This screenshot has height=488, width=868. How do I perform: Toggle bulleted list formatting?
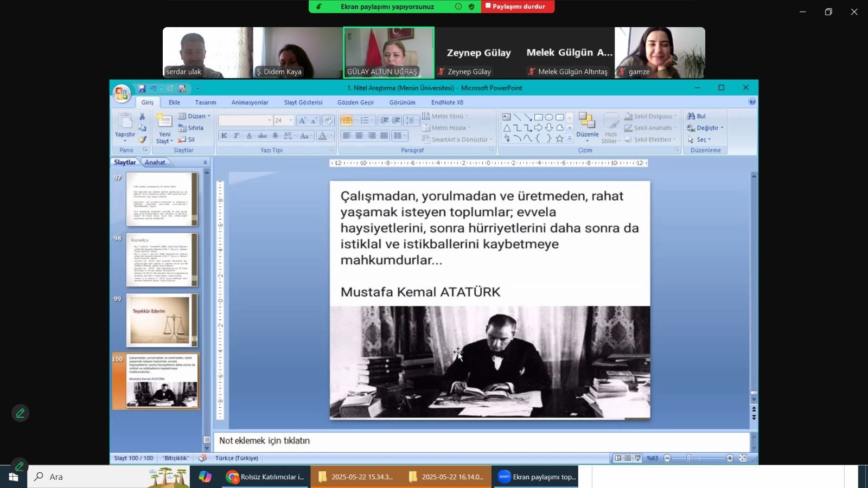click(346, 120)
